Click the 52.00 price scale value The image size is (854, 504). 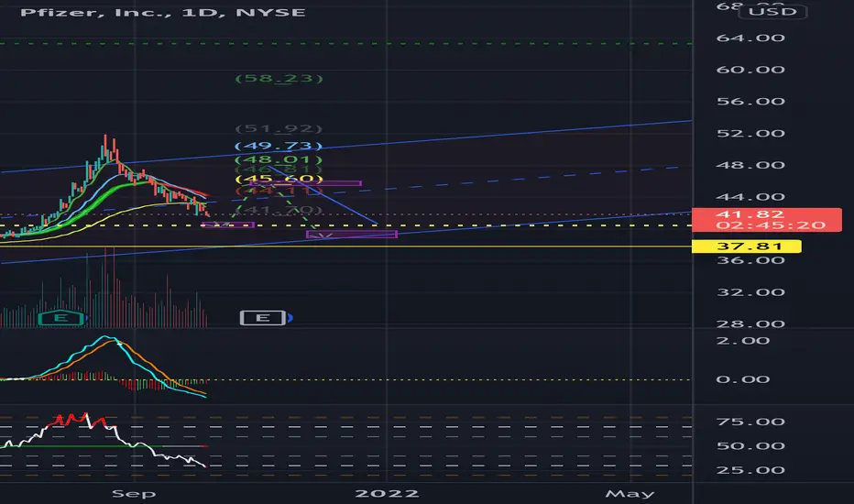pos(750,133)
